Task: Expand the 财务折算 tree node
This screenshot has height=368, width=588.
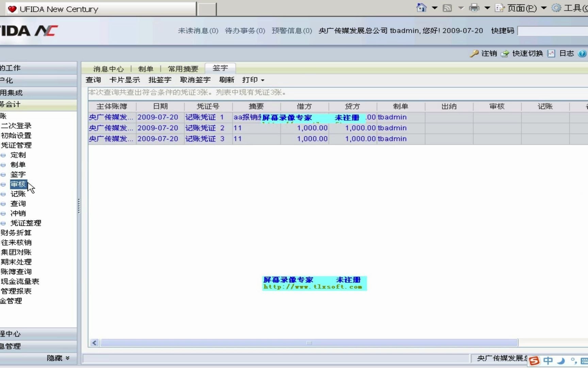Action: (16, 233)
